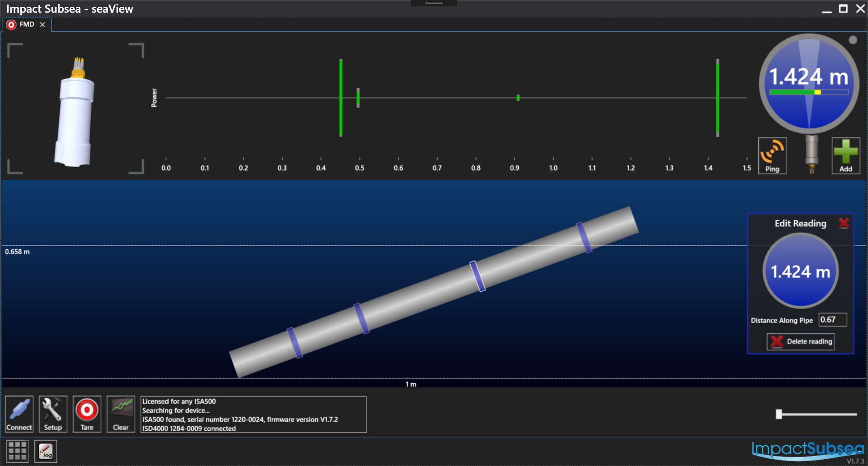Select the uppermost blue ring marker on pipe

[x=584, y=238]
